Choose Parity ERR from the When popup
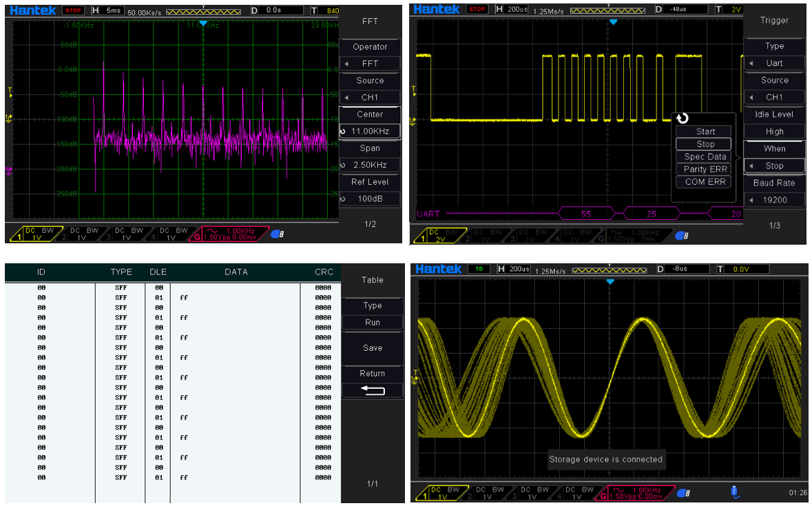Viewport: 812px width, 508px height. click(x=705, y=169)
